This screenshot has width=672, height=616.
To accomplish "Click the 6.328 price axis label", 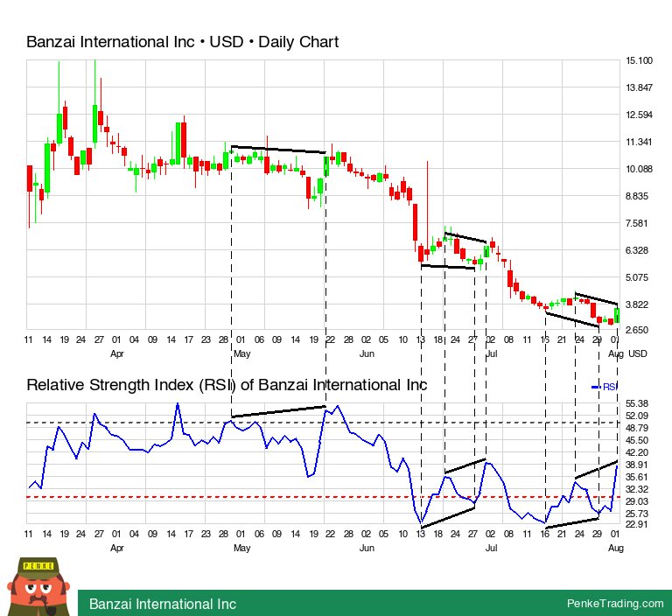I will (637, 250).
